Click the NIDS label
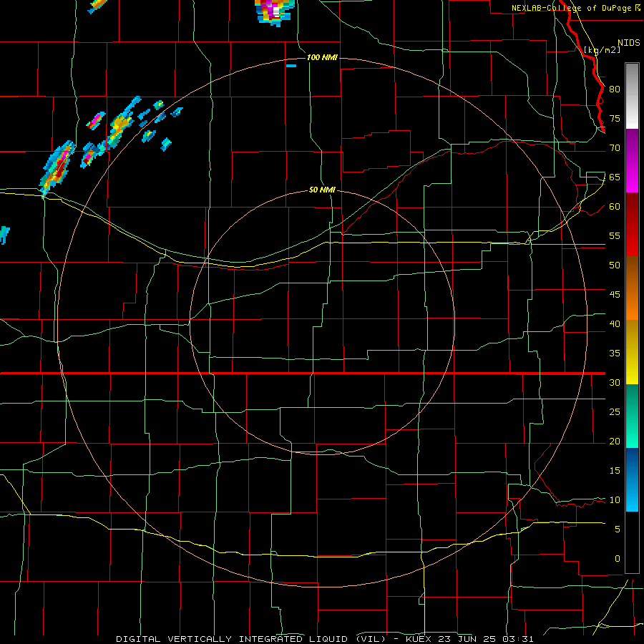Image resolution: width=644 pixels, height=644 pixels. (628, 42)
